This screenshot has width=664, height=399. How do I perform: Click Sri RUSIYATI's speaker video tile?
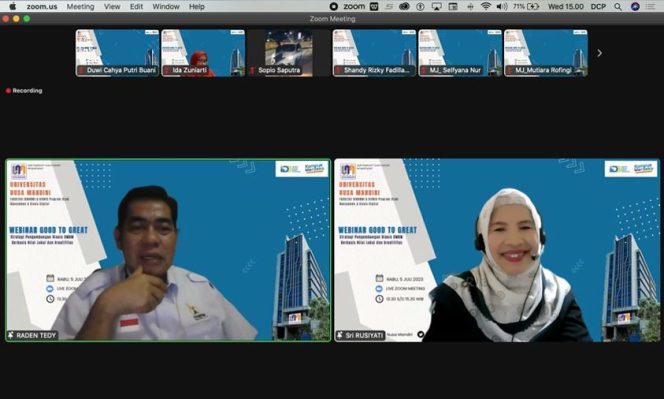[x=497, y=250]
